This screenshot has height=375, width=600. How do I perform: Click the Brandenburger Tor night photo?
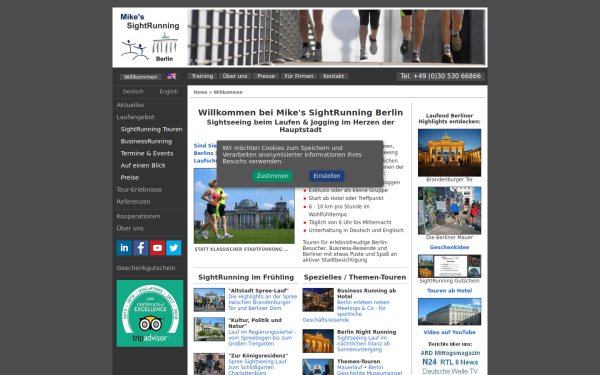coord(449,153)
